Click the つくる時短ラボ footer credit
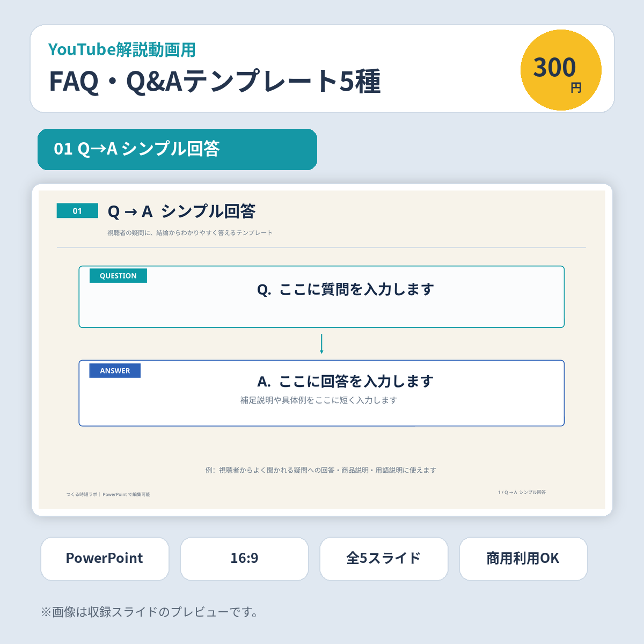 point(108,494)
